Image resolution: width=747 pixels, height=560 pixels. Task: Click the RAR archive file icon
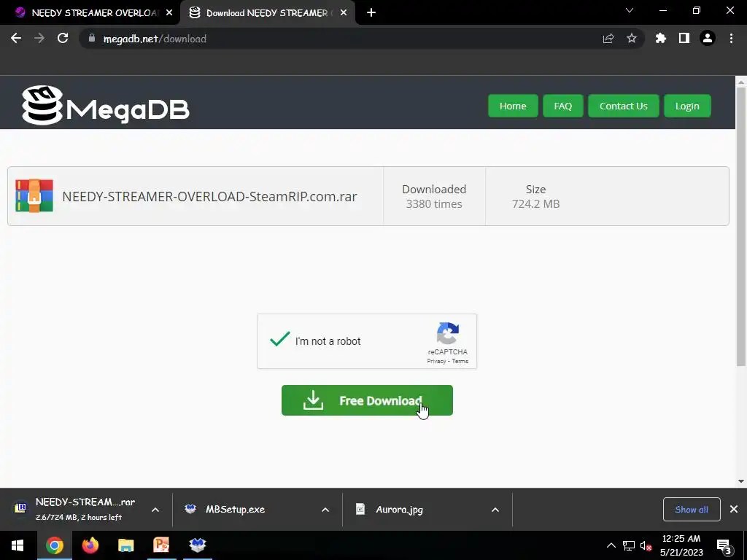click(x=34, y=195)
